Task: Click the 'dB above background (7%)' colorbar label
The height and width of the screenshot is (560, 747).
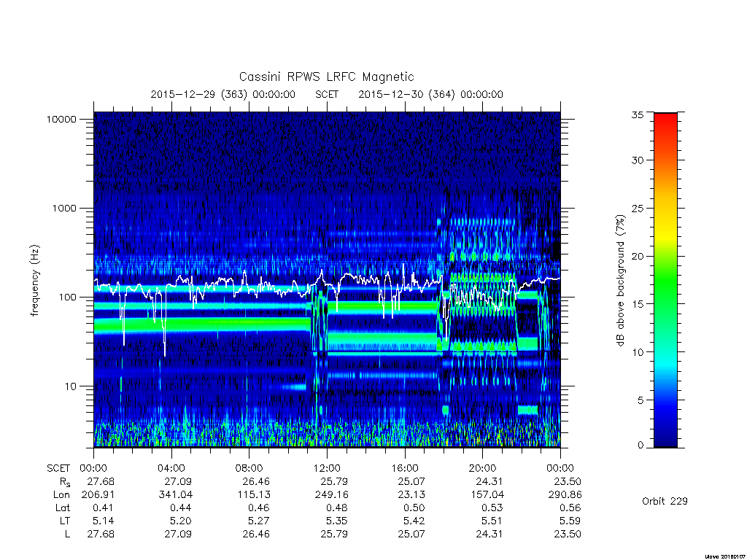Action: coord(620,281)
